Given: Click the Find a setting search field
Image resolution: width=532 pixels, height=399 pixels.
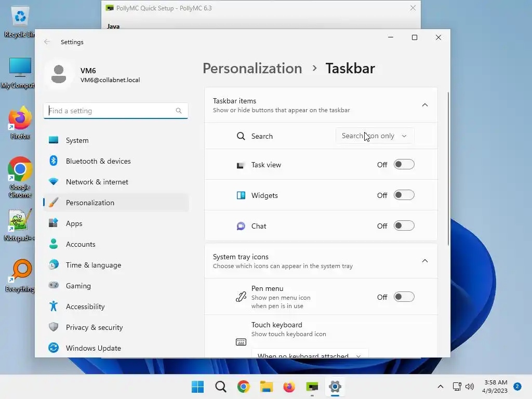Looking at the screenshot, I should click(116, 111).
